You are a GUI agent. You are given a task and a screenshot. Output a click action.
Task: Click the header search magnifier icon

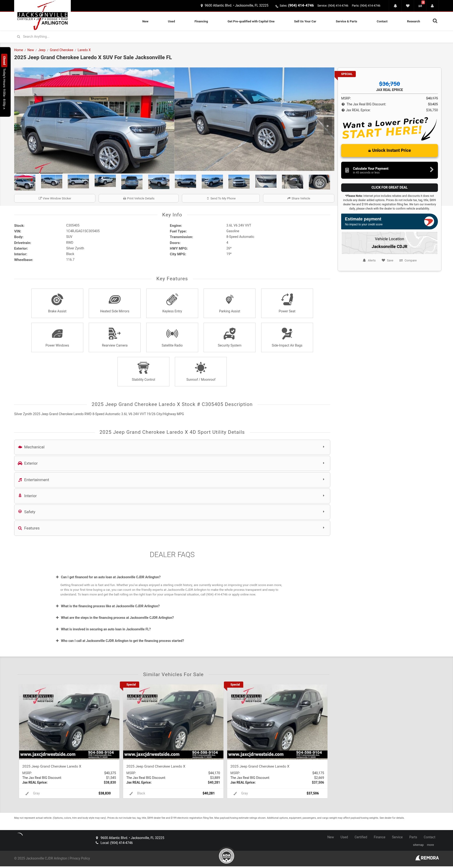[x=435, y=21]
